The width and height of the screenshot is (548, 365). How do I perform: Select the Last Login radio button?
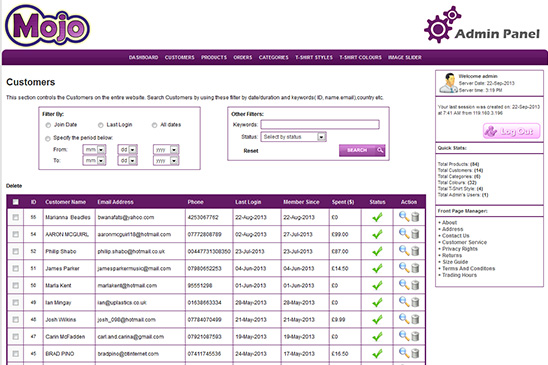(101, 125)
